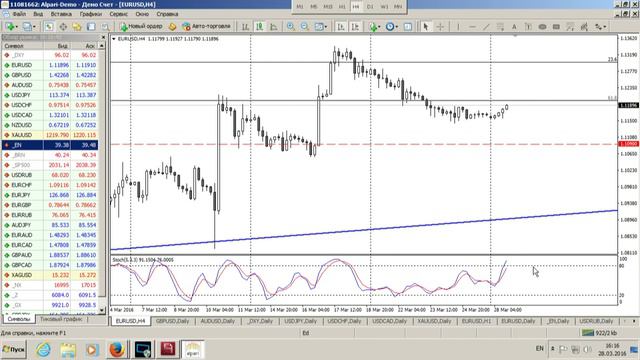The image size is (640, 360).
Task: Open MetaEditor gold icon
Action: coord(173,27)
